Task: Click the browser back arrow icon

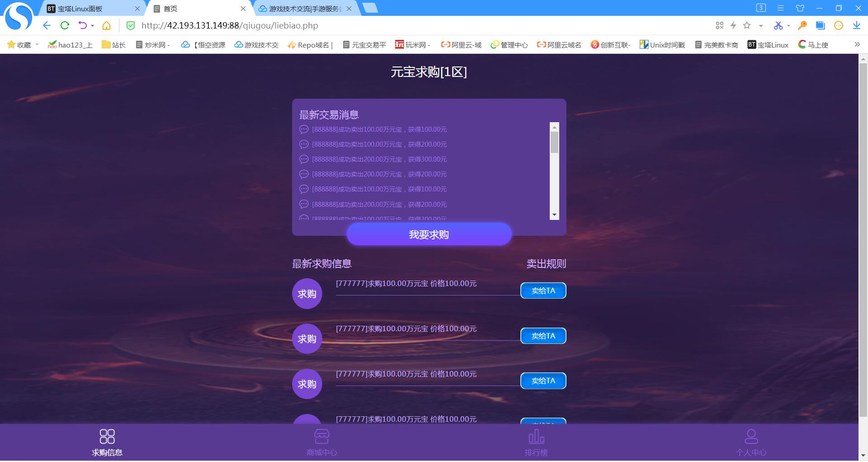Action: pos(47,25)
